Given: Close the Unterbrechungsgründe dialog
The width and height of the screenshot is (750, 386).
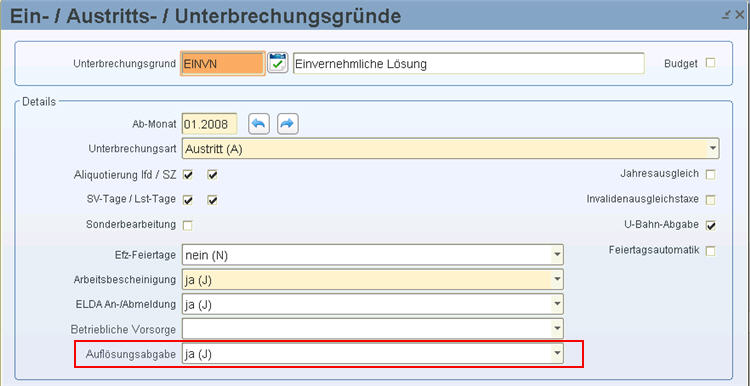Looking at the screenshot, I should pyautogui.click(x=740, y=15).
